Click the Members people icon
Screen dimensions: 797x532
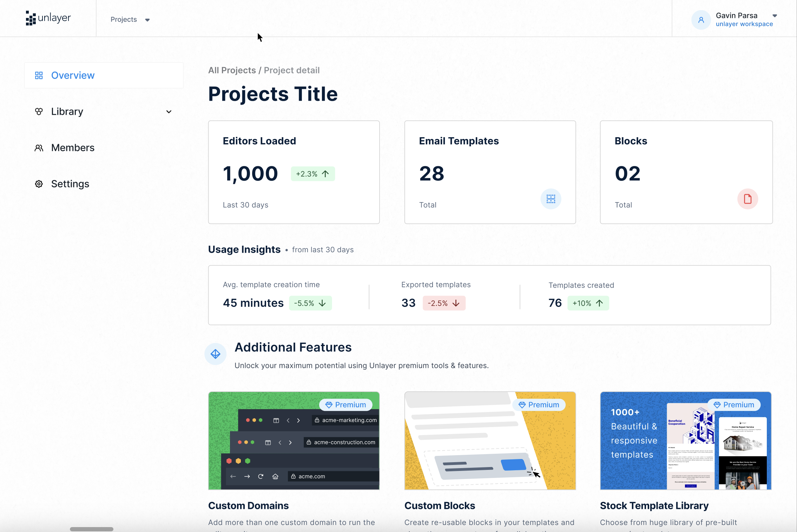click(x=39, y=148)
